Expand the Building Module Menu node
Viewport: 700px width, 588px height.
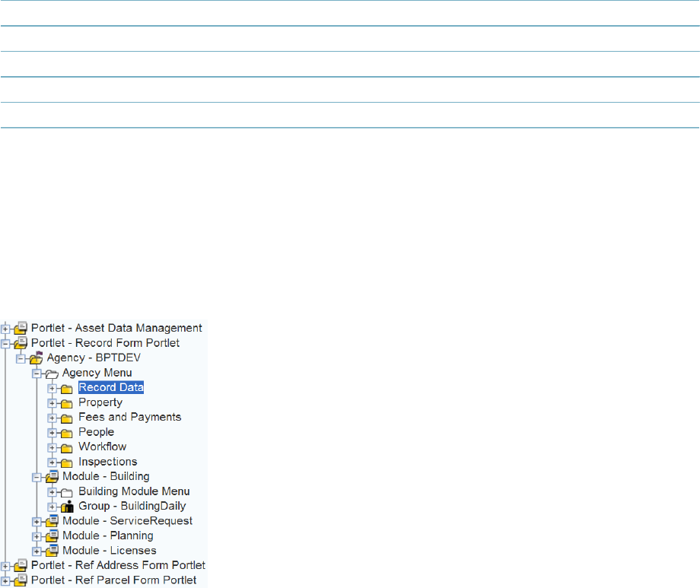point(52,492)
